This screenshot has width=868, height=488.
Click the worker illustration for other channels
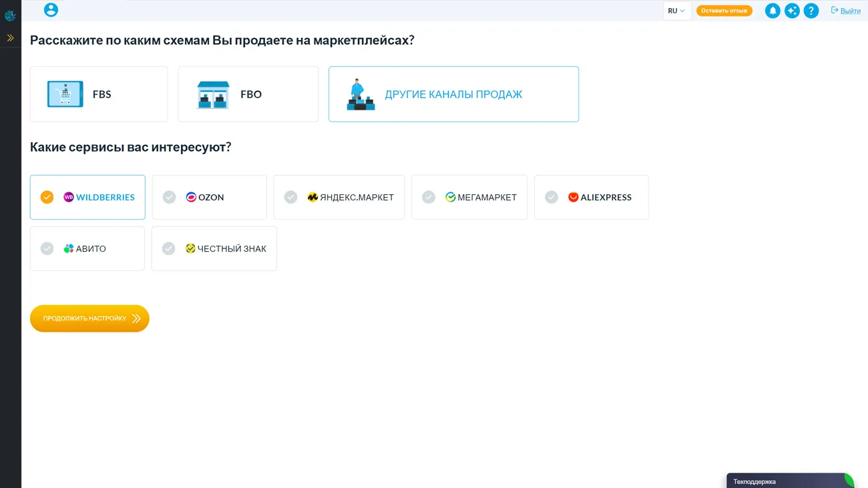(x=361, y=95)
